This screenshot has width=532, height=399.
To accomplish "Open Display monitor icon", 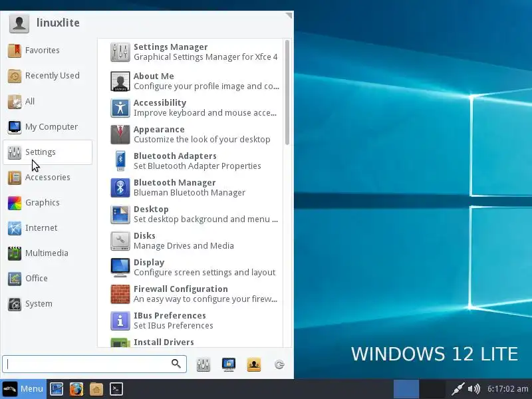I will click(x=120, y=268).
